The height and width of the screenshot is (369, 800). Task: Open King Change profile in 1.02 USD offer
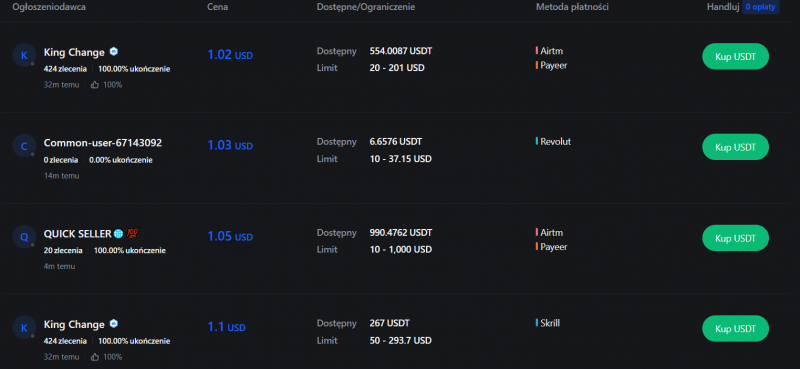coord(74,52)
